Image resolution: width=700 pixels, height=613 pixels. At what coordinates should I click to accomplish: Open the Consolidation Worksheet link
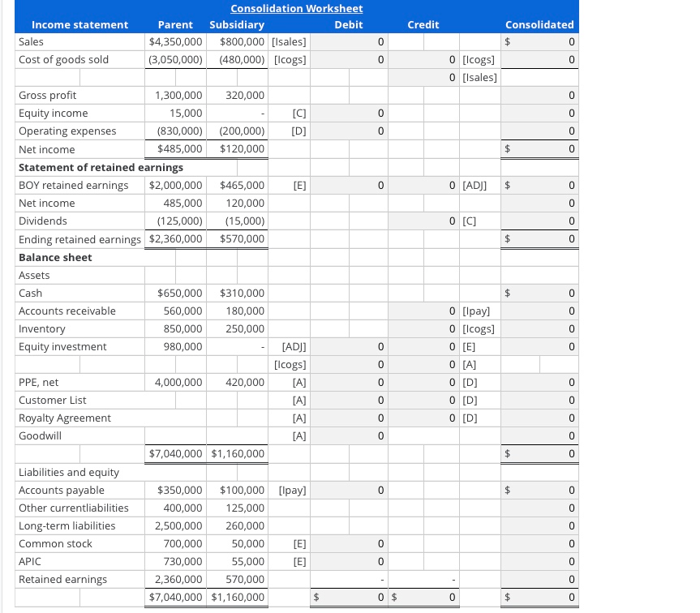296,8
